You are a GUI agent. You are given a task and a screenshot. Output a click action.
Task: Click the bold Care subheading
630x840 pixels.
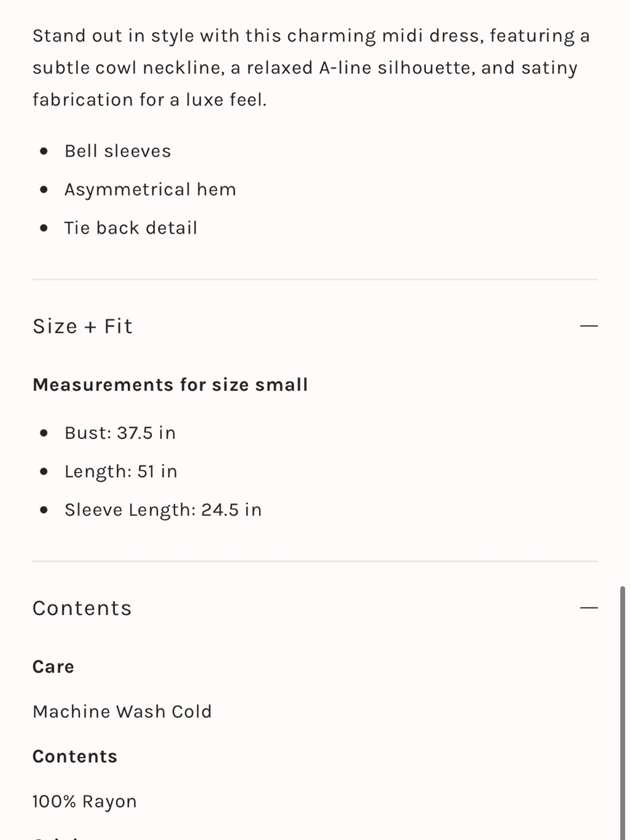tap(54, 667)
